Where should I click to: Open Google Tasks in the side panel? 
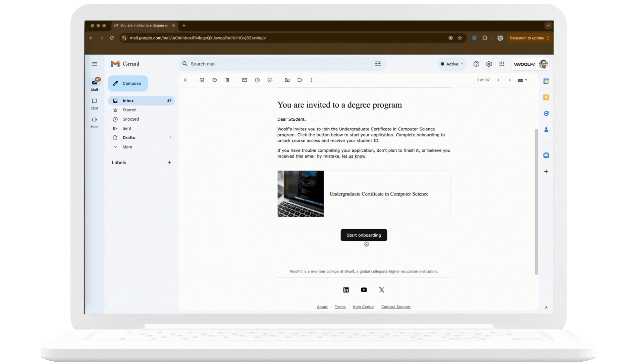pos(546,113)
